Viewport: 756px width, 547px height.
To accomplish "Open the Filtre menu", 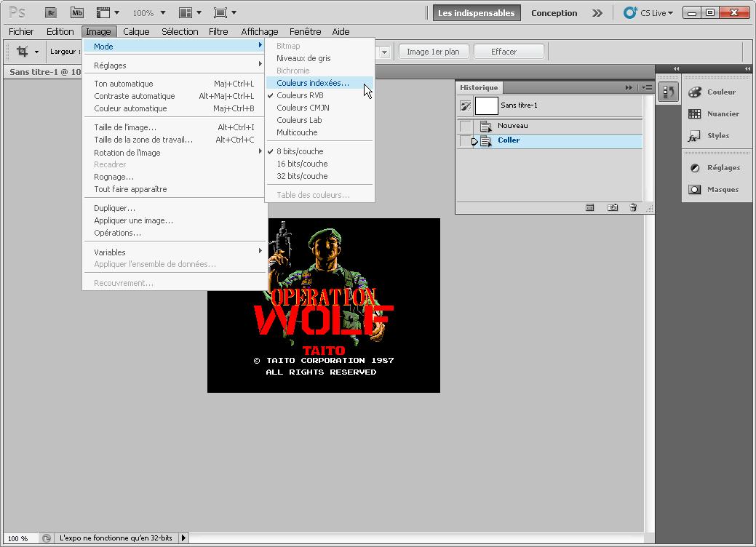I will [x=218, y=32].
